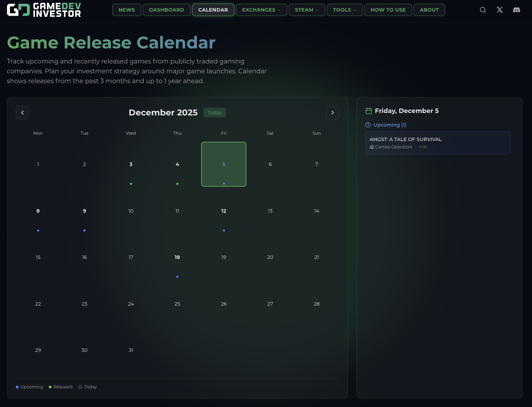532x407 pixels.
Task: Switch to the DASHBOARD menu item
Action: [166, 10]
